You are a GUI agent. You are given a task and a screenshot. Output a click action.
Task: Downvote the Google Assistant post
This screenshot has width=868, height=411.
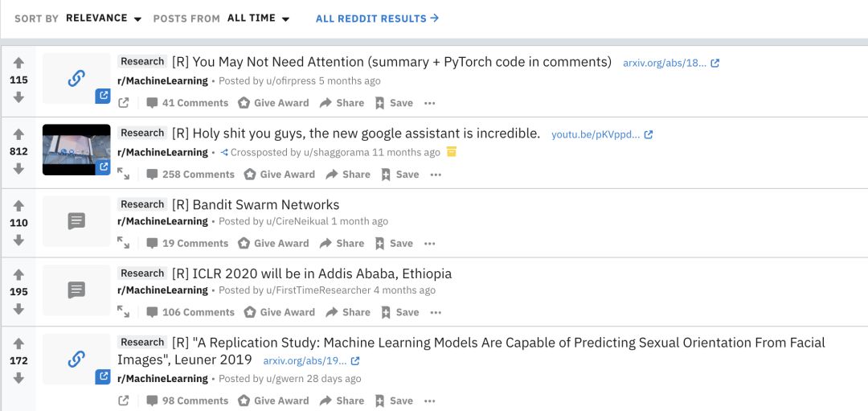click(18, 169)
